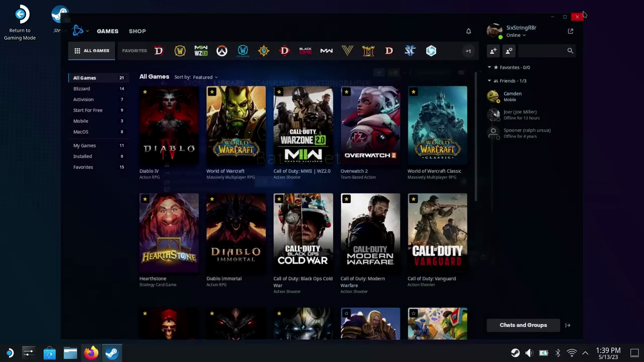
Task: Toggle favorite star on Diablo Immortal card
Action: tap(212, 199)
